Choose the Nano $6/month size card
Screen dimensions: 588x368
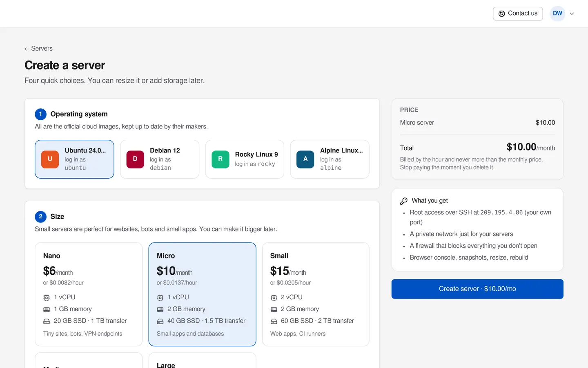[89, 294]
